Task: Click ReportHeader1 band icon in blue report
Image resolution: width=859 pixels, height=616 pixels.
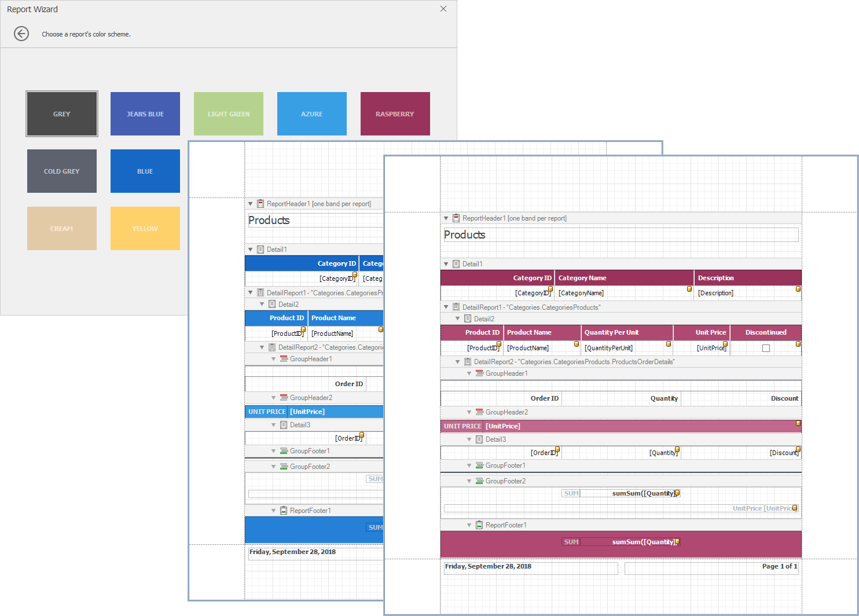Action: pos(260,204)
